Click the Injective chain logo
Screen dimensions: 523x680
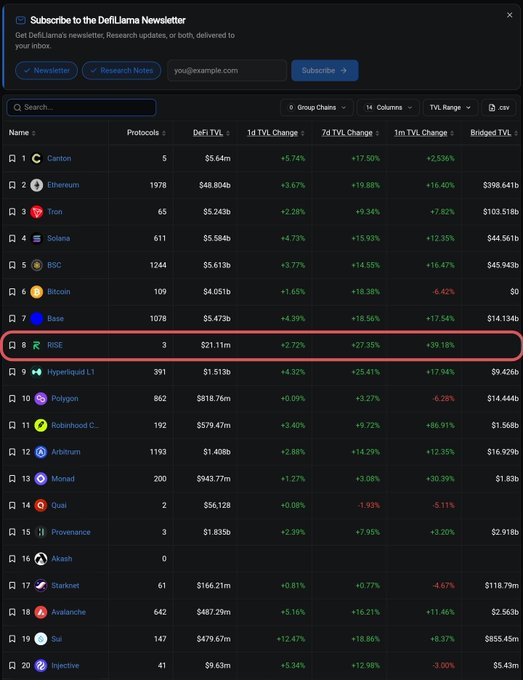[41, 666]
